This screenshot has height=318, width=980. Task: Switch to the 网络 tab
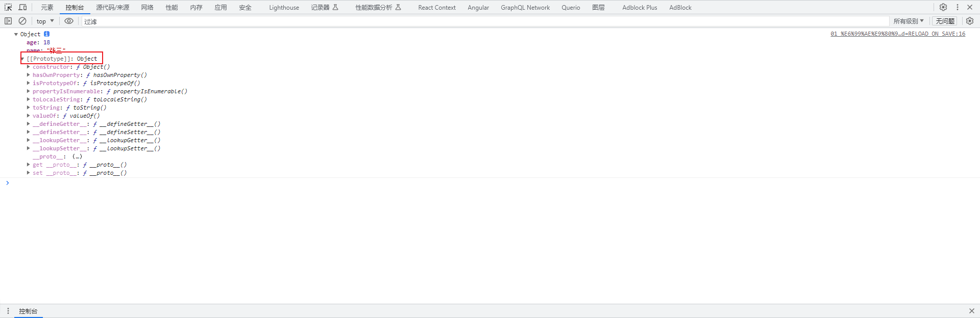(x=147, y=7)
